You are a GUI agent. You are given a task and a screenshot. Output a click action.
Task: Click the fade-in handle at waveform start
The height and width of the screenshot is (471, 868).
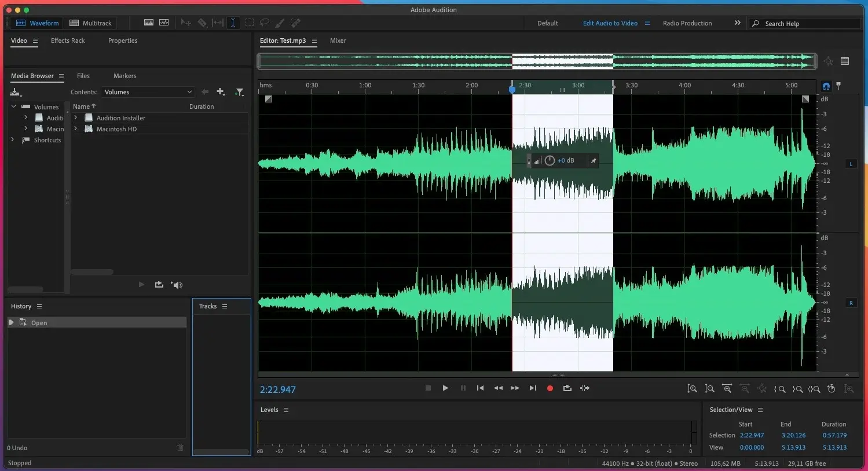pos(268,99)
